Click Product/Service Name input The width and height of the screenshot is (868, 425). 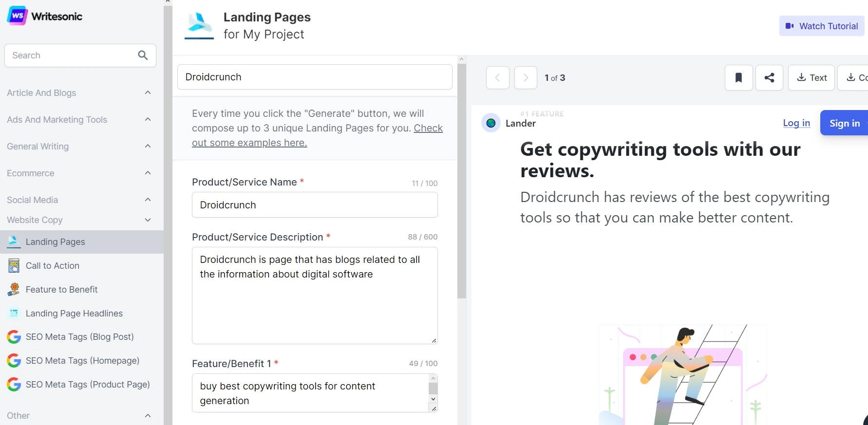click(315, 205)
